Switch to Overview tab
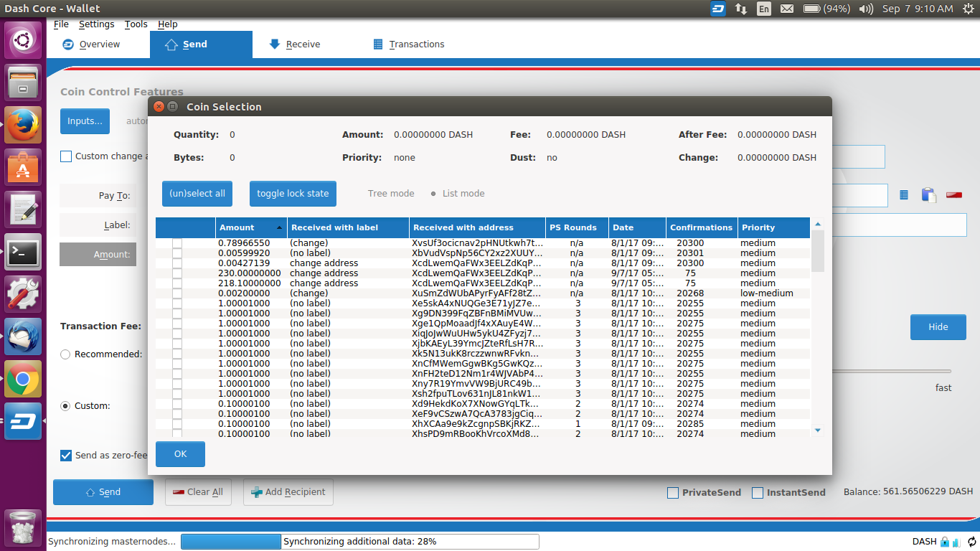The image size is (980, 551). click(x=98, y=44)
